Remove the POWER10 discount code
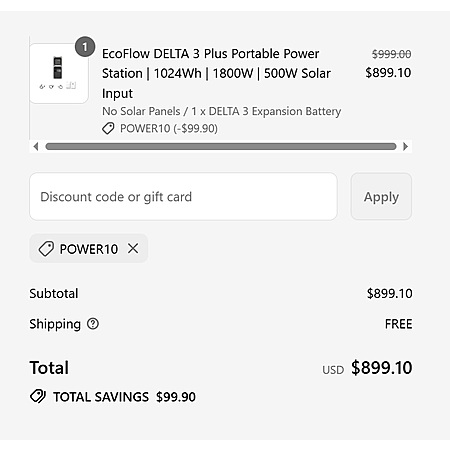 coord(133,248)
